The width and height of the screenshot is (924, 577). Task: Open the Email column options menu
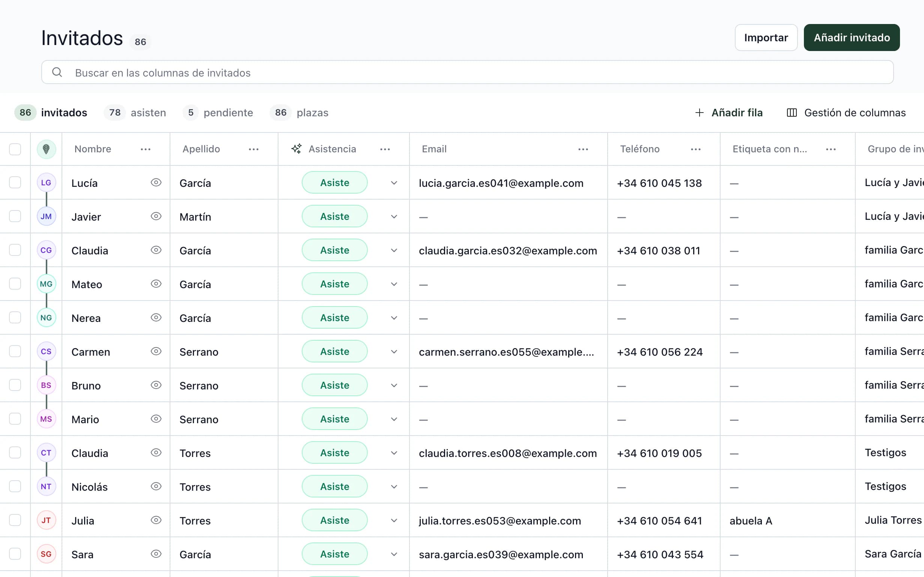pos(583,149)
